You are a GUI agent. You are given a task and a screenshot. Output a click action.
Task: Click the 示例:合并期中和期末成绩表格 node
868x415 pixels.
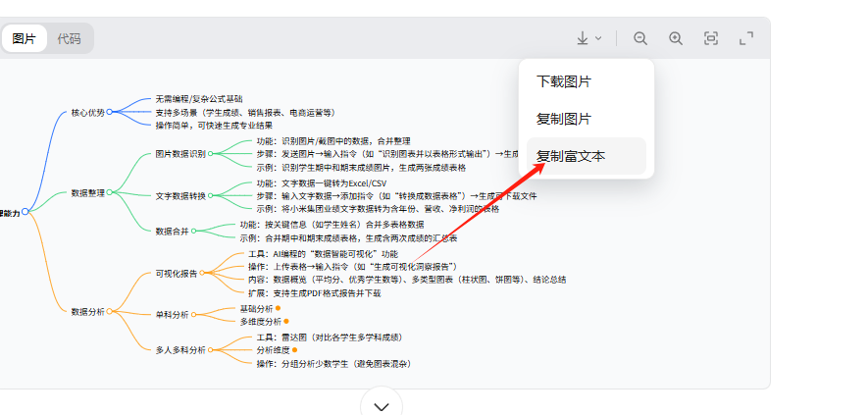coord(349,238)
